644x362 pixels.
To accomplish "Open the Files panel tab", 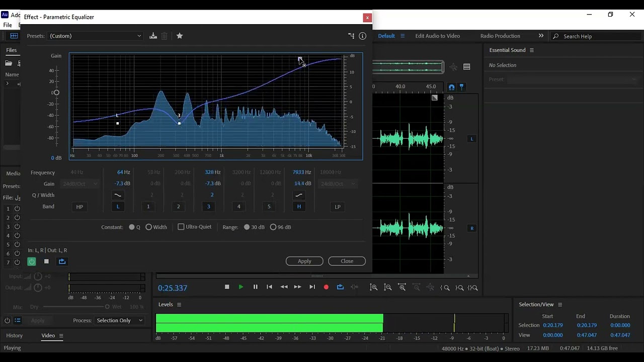I will 11,50.
